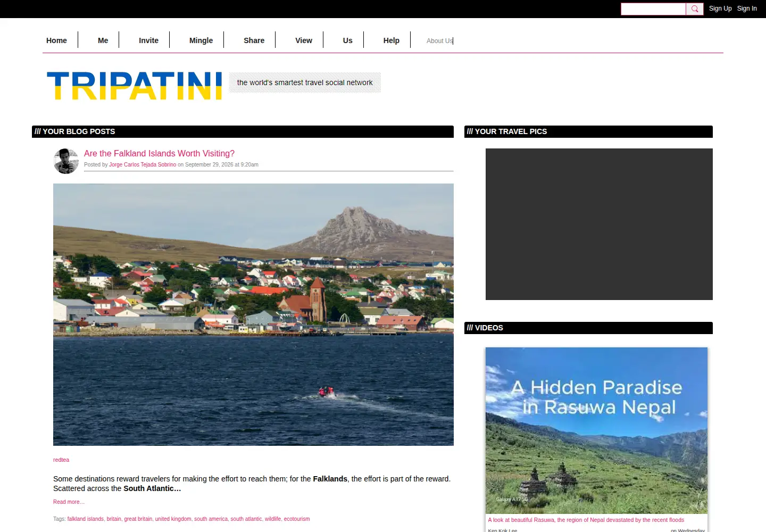Click the Videos section header

coord(588,328)
